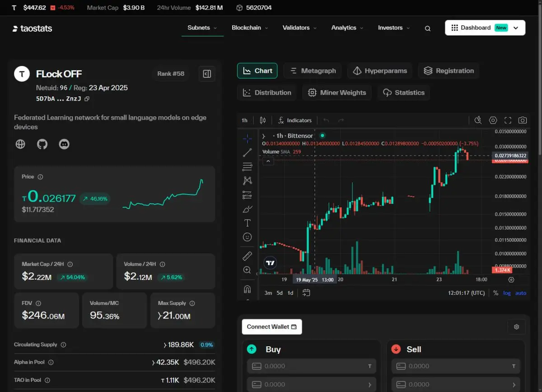
Task: Open the go-to-date calendar
Action: [x=306, y=293]
